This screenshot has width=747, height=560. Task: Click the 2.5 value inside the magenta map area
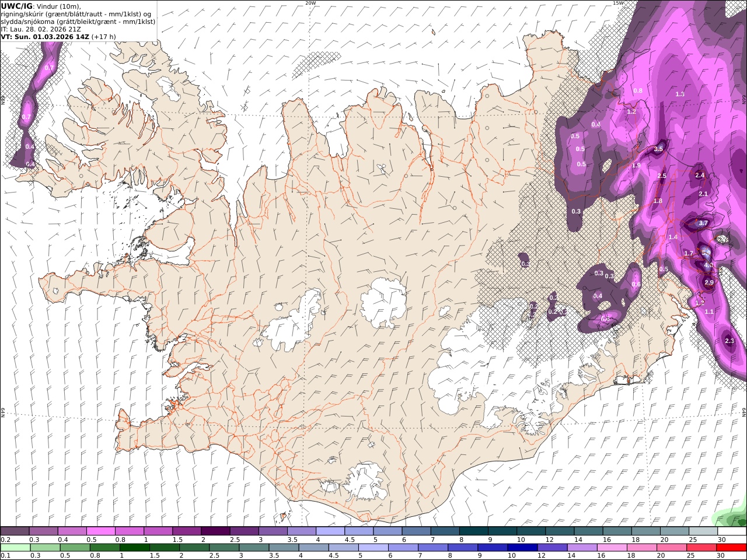(x=662, y=176)
